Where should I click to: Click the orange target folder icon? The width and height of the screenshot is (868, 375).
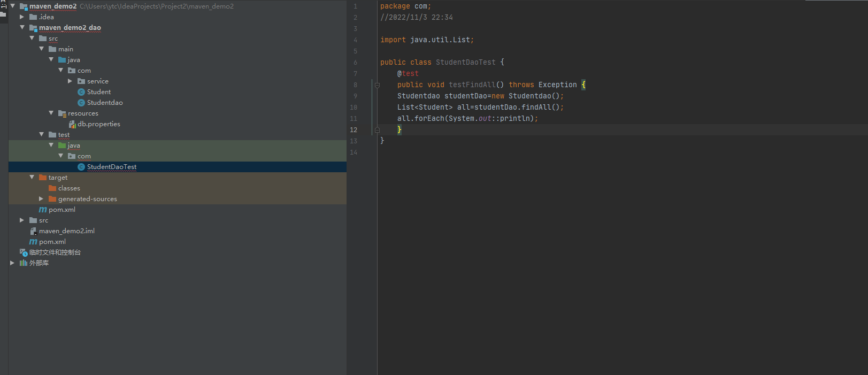click(43, 178)
